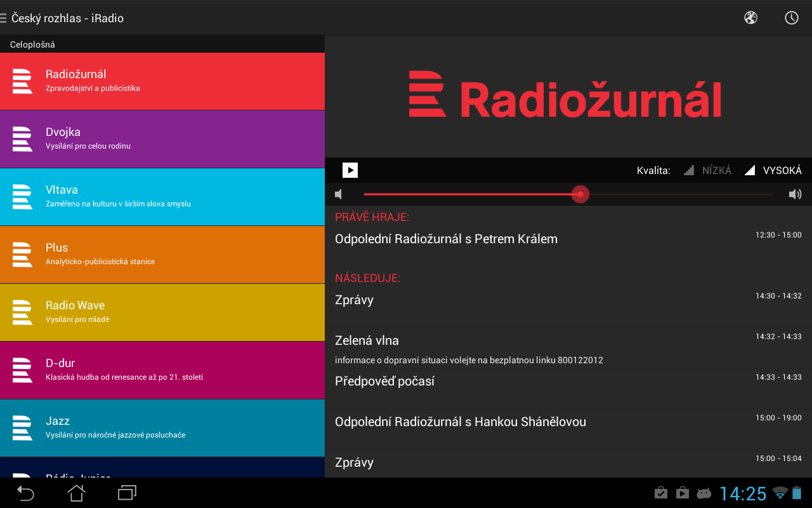812x508 pixels.
Task: Open the recent apps switcher
Action: pos(127,493)
